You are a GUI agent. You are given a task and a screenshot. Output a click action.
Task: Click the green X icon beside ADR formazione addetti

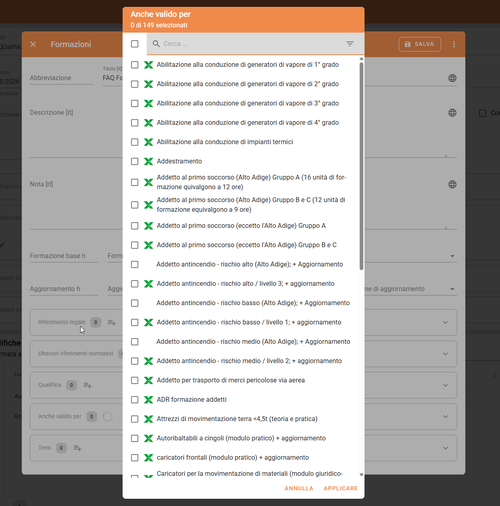pyautogui.click(x=148, y=400)
